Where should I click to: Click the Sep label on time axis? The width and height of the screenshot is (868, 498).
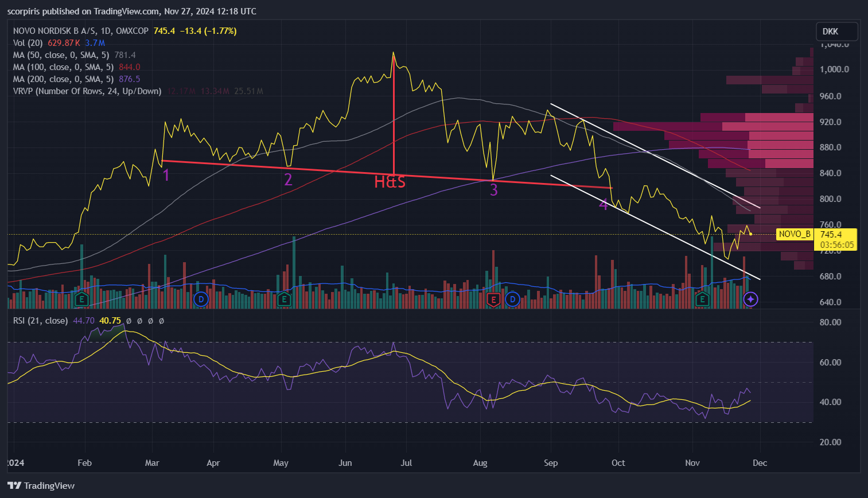pos(551,463)
